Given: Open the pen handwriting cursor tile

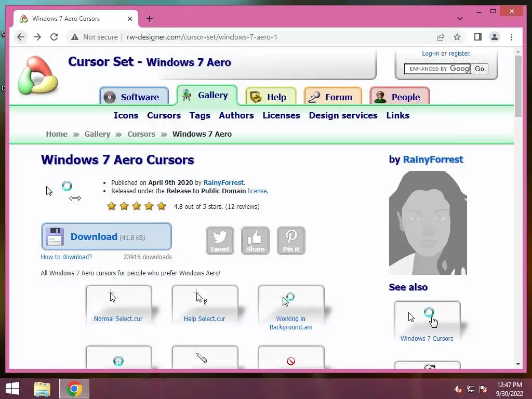Looking at the screenshot, I should (x=205, y=357).
